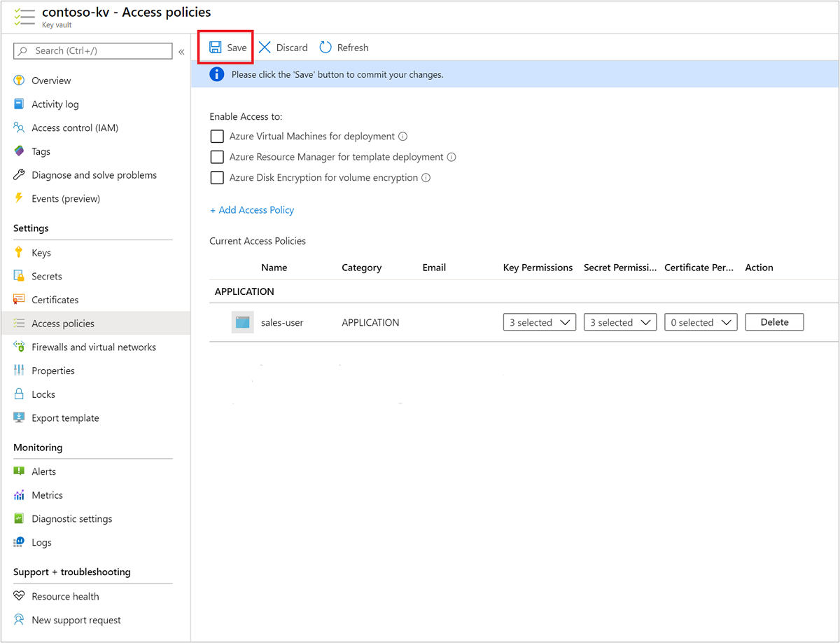Image resolution: width=840 pixels, height=643 pixels.
Task: Open the Certificate Permissions dropdown showing 0 selected
Action: pos(700,321)
